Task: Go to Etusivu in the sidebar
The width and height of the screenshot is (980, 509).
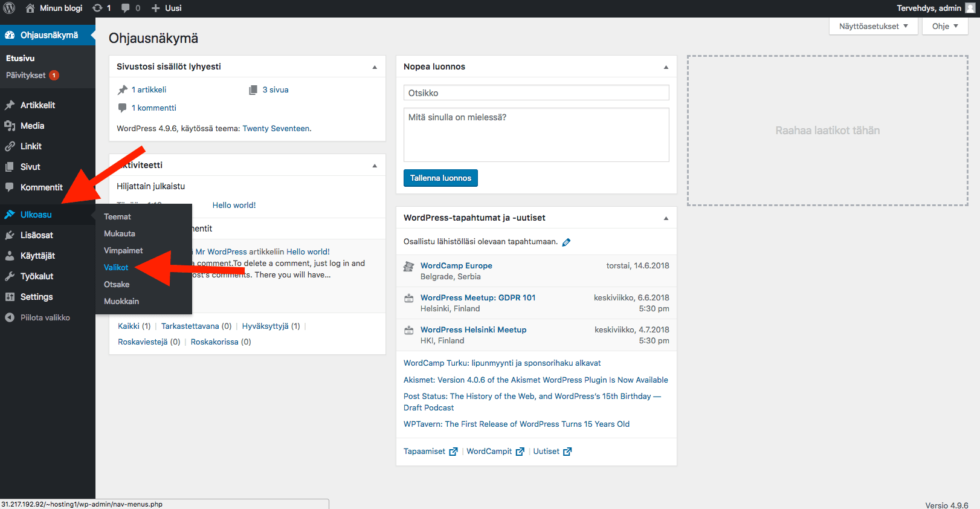Action: tap(21, 58)
